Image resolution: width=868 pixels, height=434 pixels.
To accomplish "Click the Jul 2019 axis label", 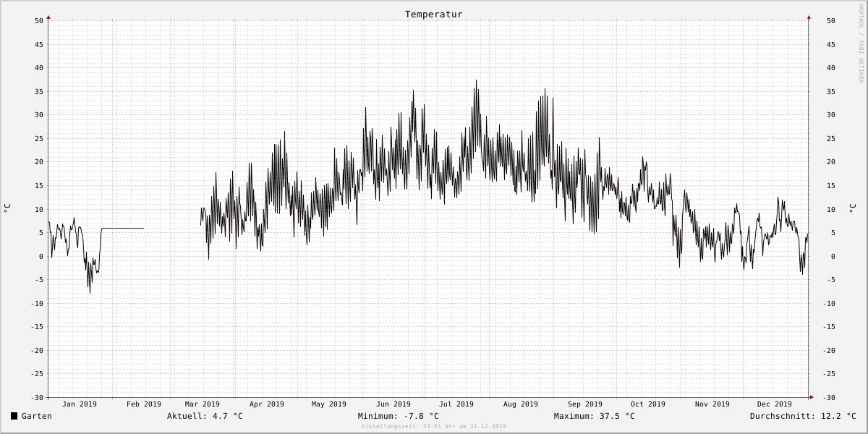I will tap(456, 404).
